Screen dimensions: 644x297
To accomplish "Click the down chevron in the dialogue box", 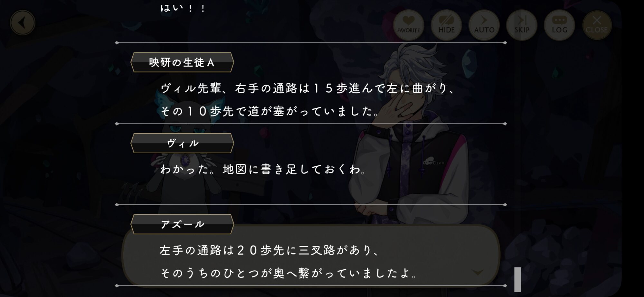I will [478, 273].
